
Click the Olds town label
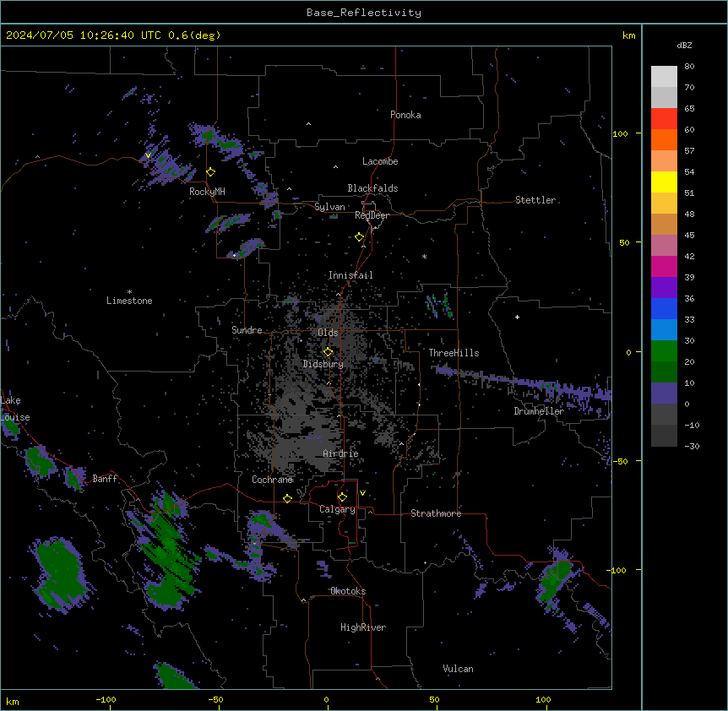328,333
